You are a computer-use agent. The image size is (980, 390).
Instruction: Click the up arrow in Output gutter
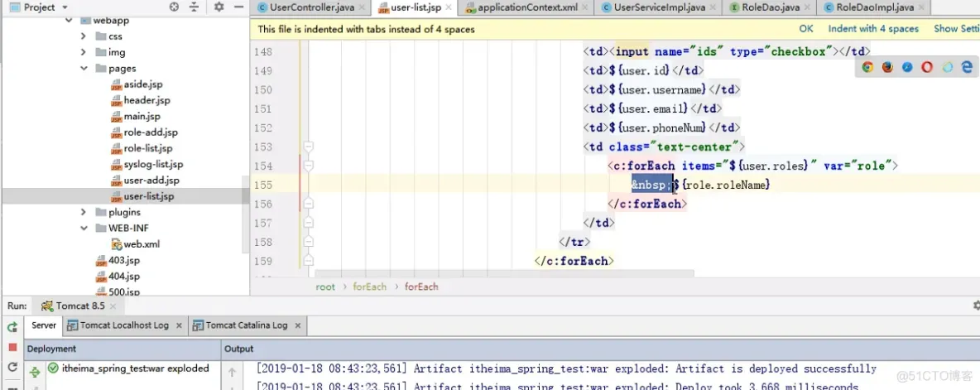(232, 373)
